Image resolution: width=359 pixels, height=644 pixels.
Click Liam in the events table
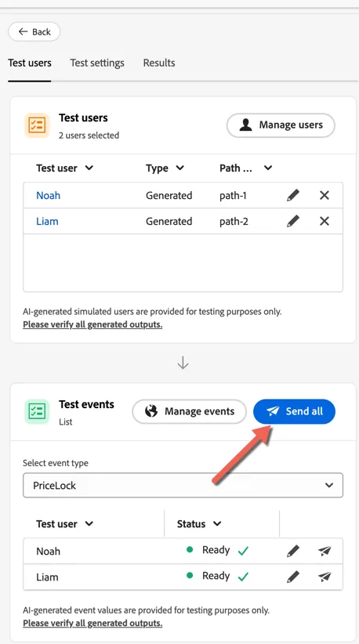47,577
